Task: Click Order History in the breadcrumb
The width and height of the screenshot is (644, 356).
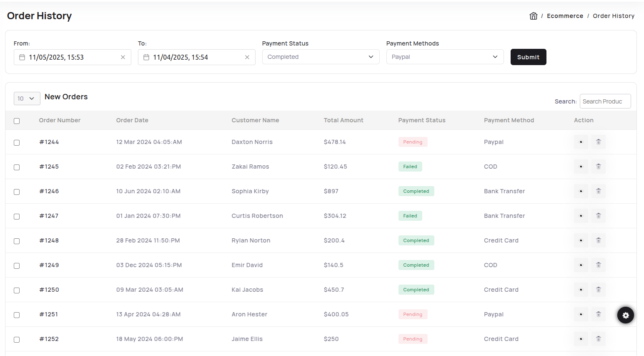Action: (x=614, y=16)
